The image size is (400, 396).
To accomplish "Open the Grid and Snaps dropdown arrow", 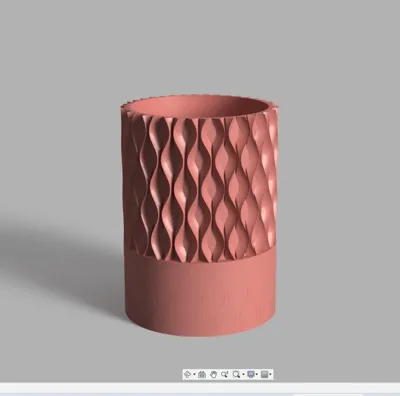I will (270, 374).
